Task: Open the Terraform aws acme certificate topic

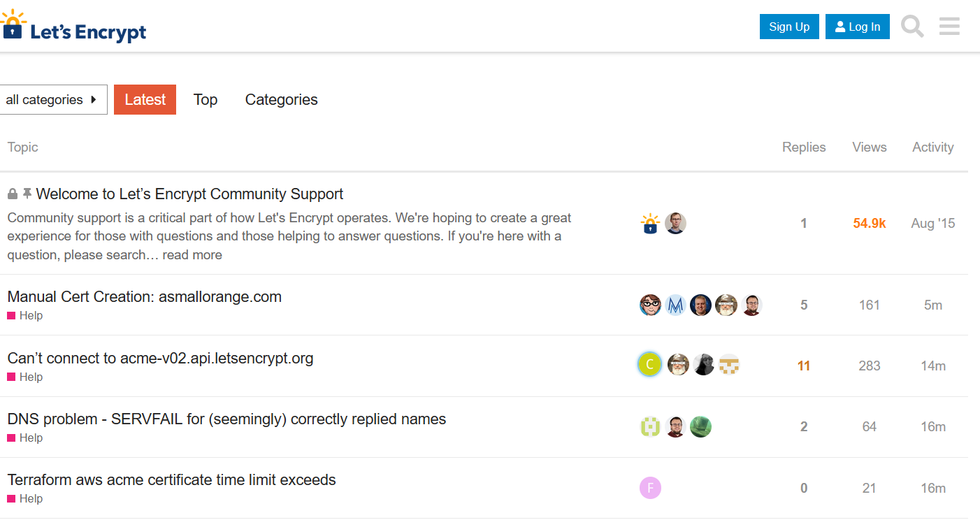Action: point(171,479)
